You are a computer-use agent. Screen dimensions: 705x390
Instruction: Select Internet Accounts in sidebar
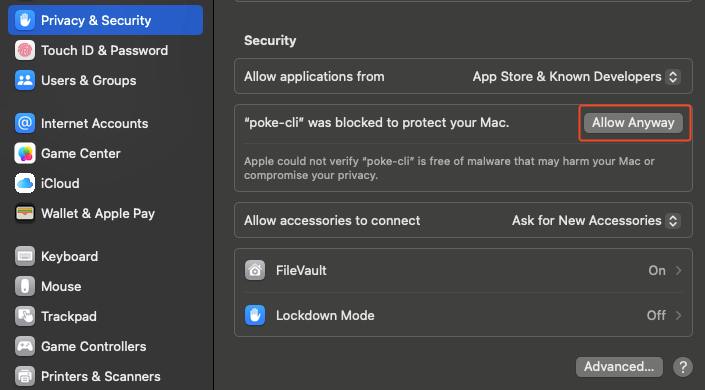[x=94, y=123]
